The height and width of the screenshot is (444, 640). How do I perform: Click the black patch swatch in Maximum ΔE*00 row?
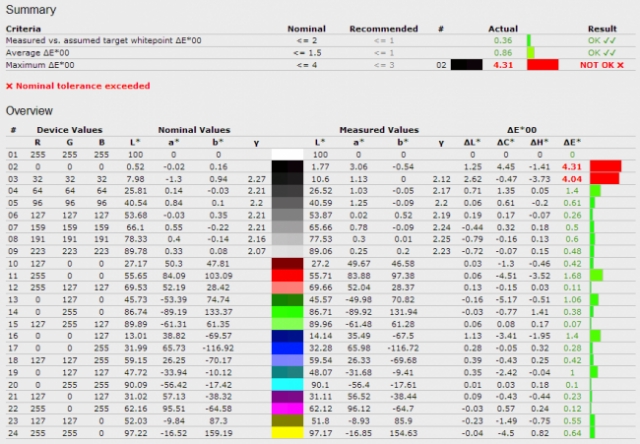coord(467,64)
